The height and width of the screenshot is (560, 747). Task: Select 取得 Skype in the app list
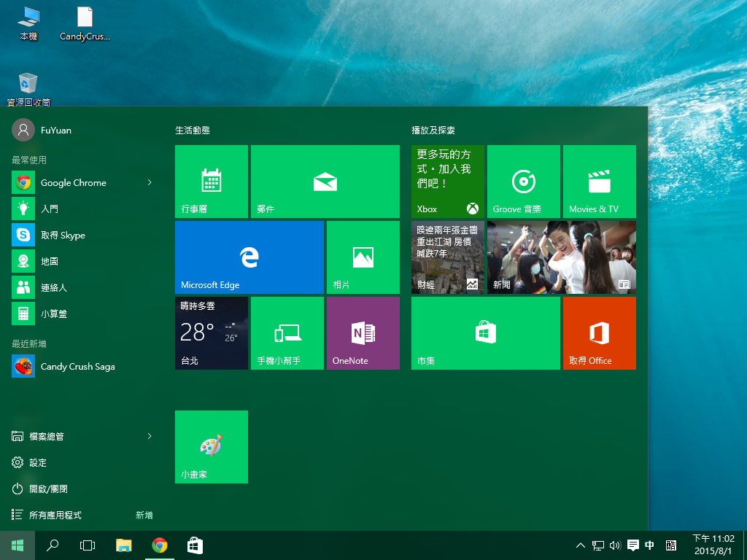84,235
